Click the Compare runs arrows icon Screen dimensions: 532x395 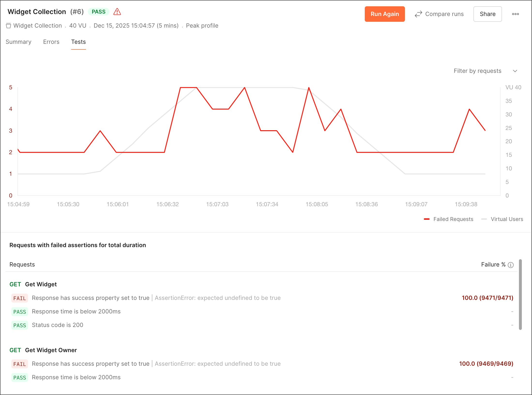click(x=418, y=14)
